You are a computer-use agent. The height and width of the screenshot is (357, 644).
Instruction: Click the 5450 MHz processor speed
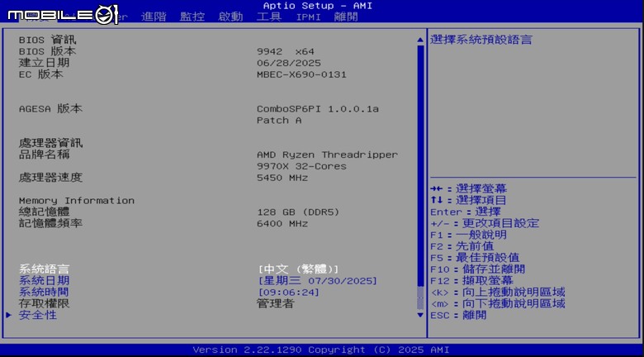point(282,178)
